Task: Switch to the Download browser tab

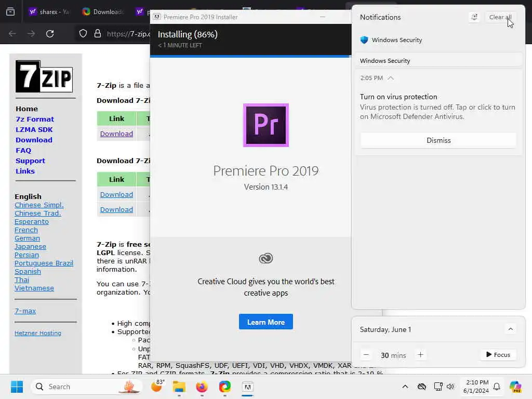Action: pos(102,12)
